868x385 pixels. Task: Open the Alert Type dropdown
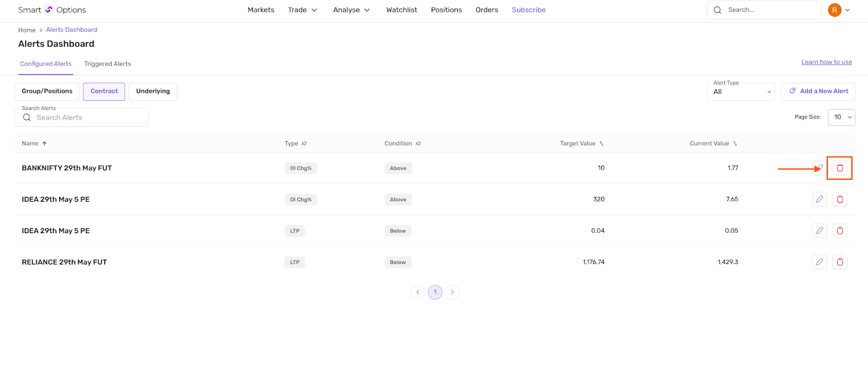tap(741, 92)
